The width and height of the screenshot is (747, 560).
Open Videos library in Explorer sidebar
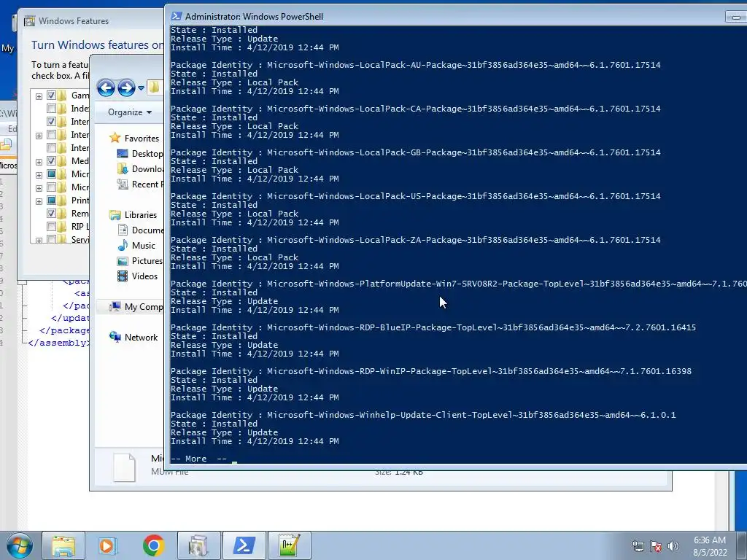click(x=144, y=276)
